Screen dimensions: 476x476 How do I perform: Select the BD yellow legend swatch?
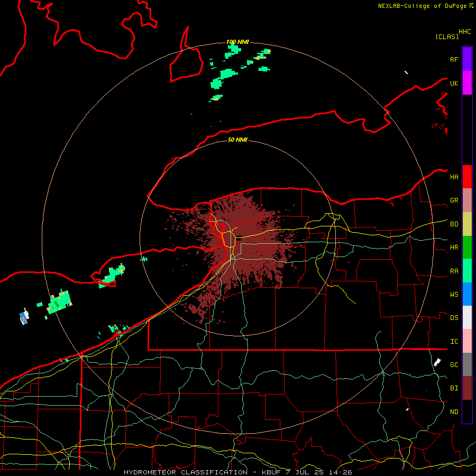pyautogui.click(x=467, y=224)
